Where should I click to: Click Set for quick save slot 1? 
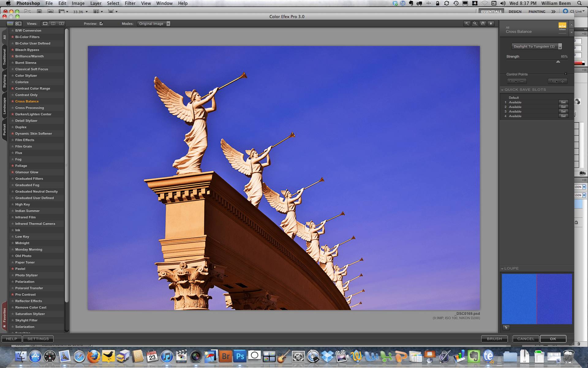tap(563, 102)
